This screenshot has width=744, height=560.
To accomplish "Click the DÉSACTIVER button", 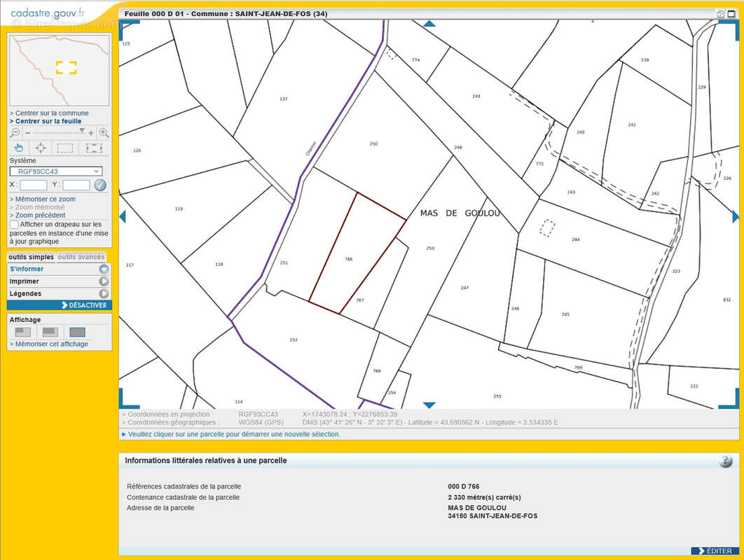I will coord(84,305).
